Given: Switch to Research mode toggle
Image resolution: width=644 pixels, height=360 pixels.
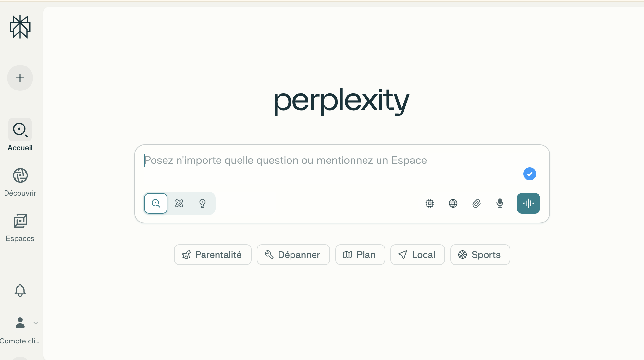Looking at the screenshot, I should point(179,203).
